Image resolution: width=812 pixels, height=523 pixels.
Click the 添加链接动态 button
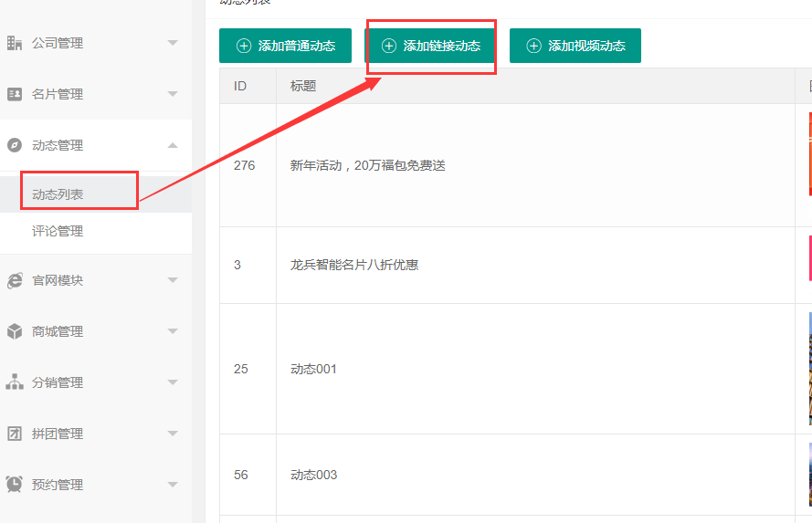[x=430, y=46]
